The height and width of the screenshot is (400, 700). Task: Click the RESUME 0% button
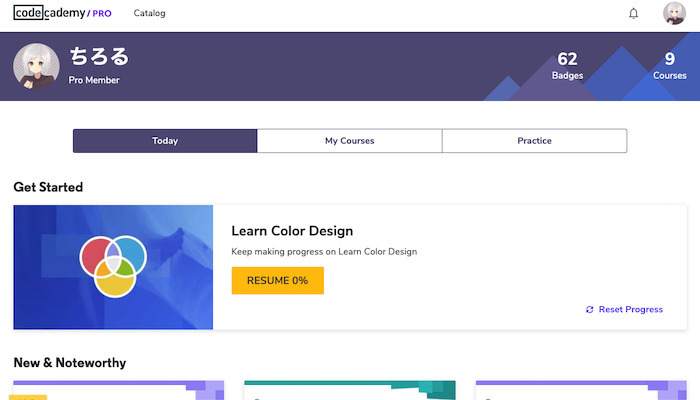pyautogui.click(x=278, y=280)
